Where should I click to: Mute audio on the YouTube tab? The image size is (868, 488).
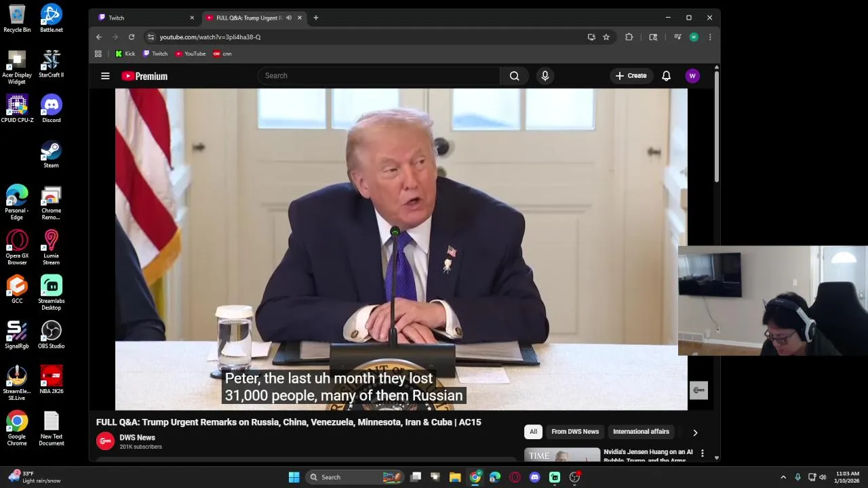click(x=289, y=18)
